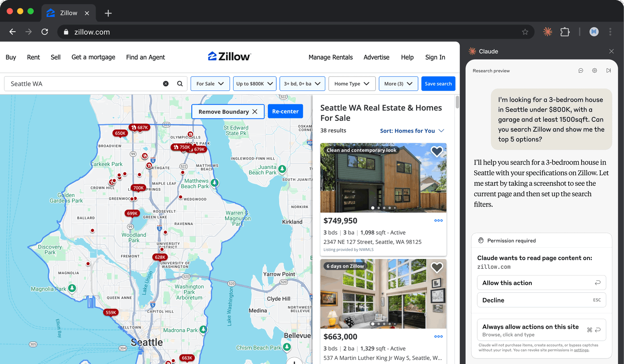Save the $663,000 listing with heart
The width and height of the screenshot is (624, 364).
436,268
